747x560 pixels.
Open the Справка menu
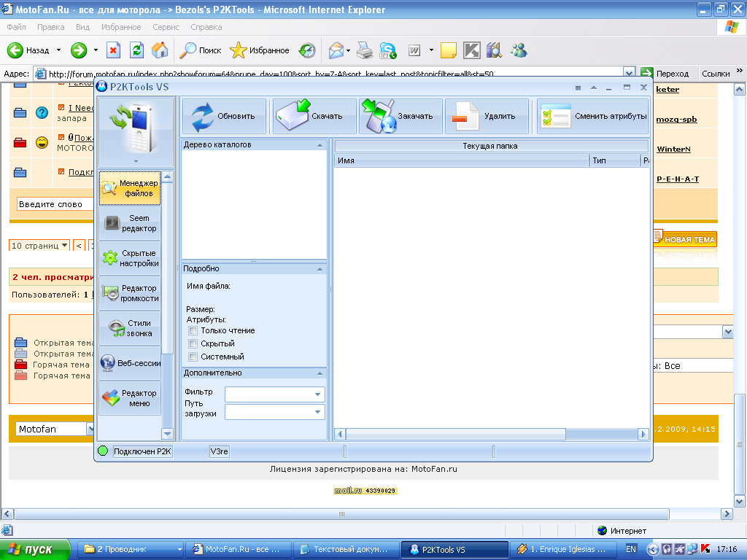pyautogui.click(x=206, y=27)
